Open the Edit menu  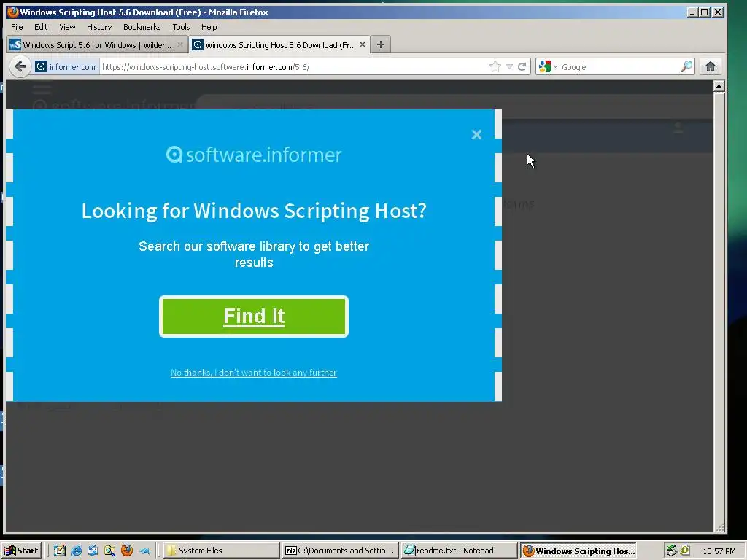click(41, 27)
